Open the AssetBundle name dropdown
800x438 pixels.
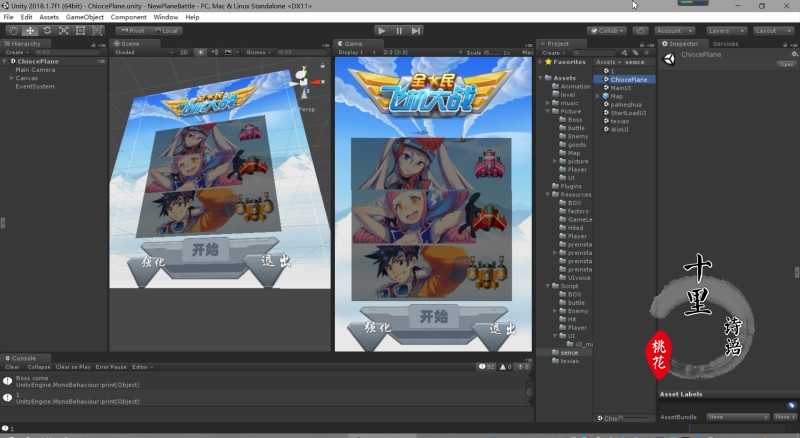pos(737,417)
